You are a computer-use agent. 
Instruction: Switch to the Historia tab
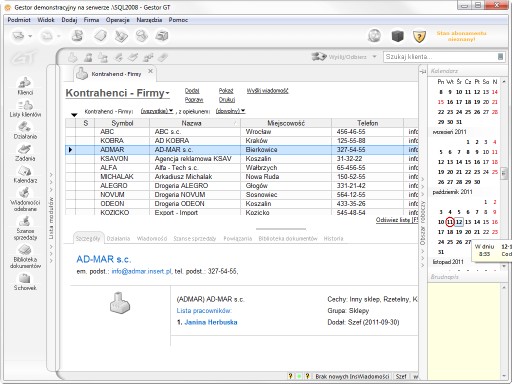pyautogui.click(x=333, y=239)
